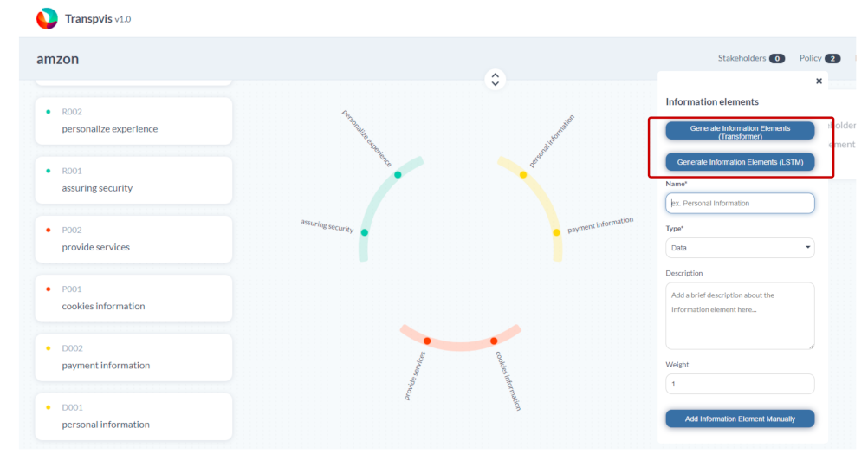
Task: Open the Policy tab
Action: click(x=819, y=58)
